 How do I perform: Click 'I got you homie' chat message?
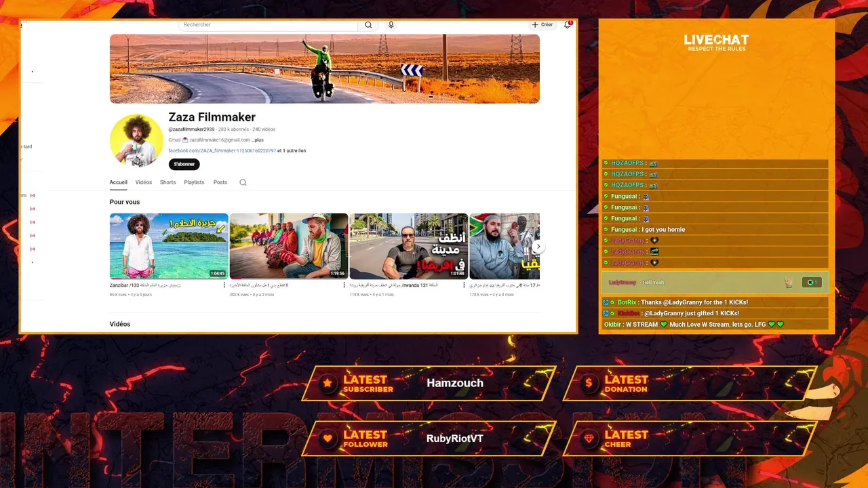[x=663, y=230]
